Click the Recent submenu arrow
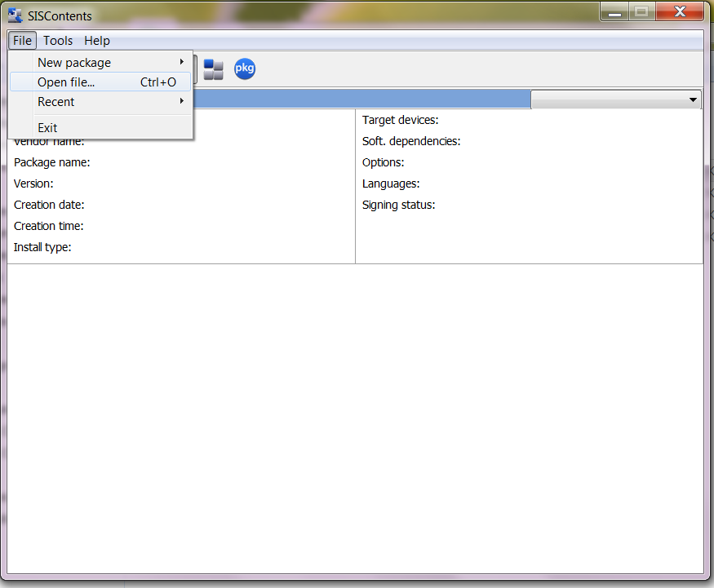 [182, 101]
